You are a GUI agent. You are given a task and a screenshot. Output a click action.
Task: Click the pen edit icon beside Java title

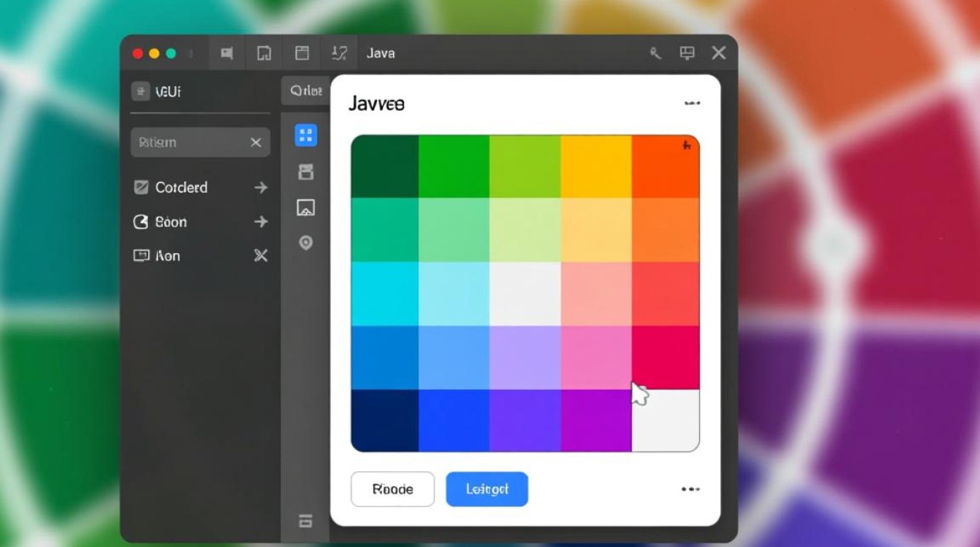point(338,53)
